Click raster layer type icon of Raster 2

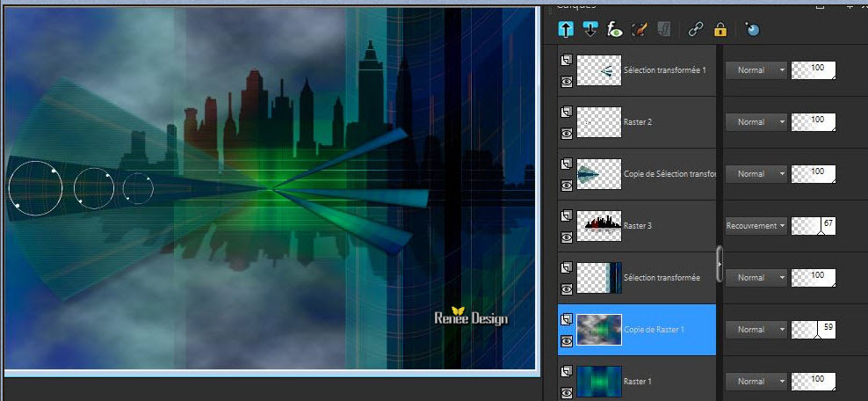point(567,113)
